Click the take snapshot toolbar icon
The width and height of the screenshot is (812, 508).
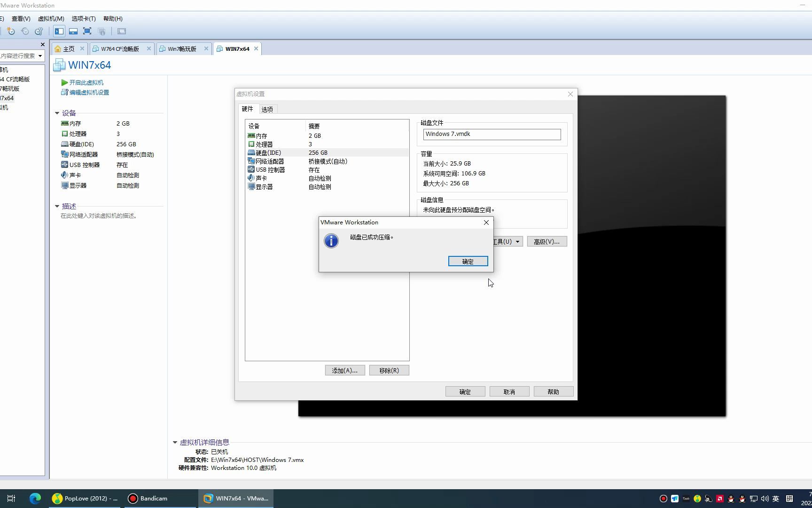11,32
